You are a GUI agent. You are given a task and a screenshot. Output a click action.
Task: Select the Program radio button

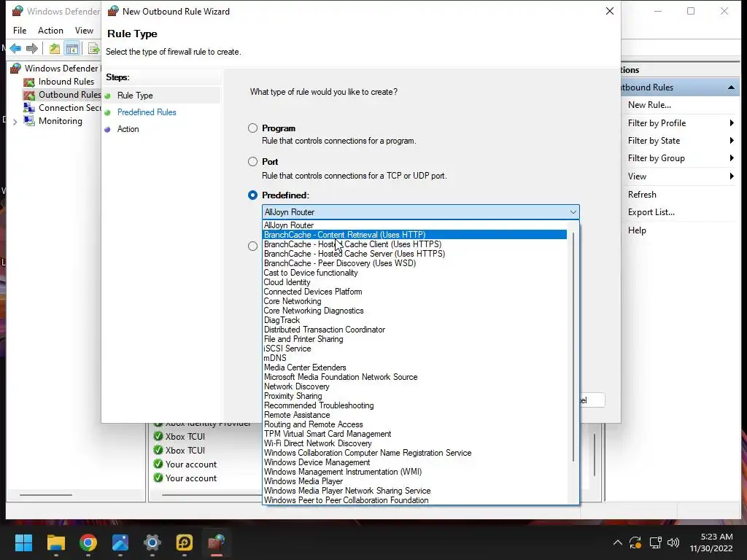[252, 128]
